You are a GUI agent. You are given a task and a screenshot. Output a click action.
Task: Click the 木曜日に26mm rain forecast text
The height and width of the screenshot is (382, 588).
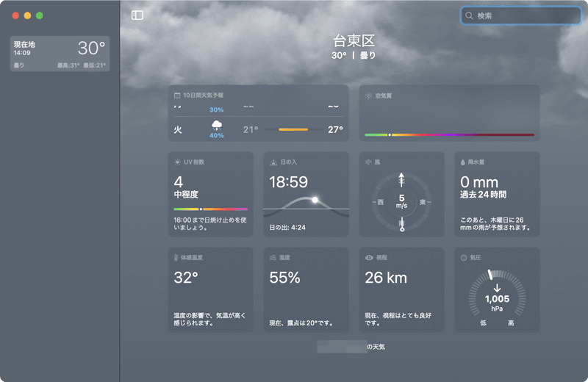coord(495,224)
